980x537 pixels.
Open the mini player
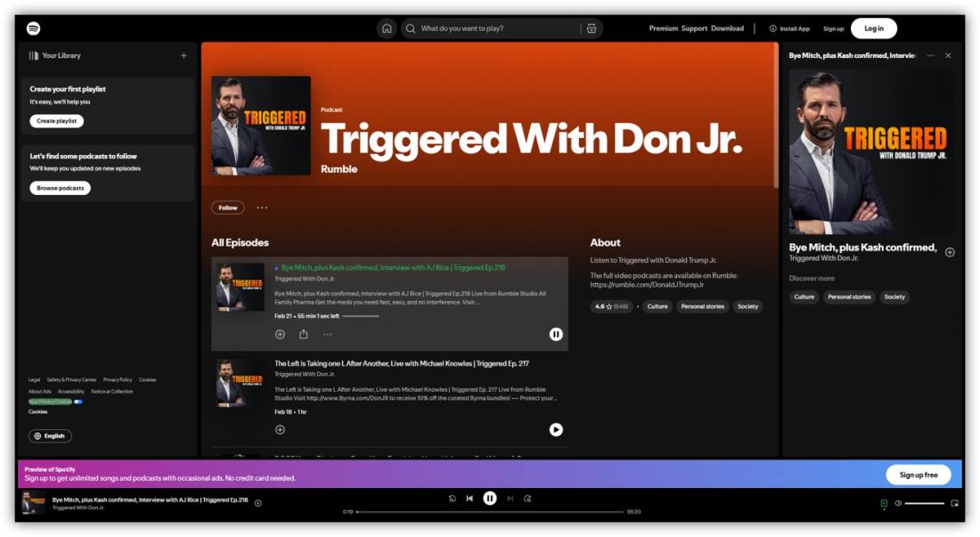click(954, 503)
